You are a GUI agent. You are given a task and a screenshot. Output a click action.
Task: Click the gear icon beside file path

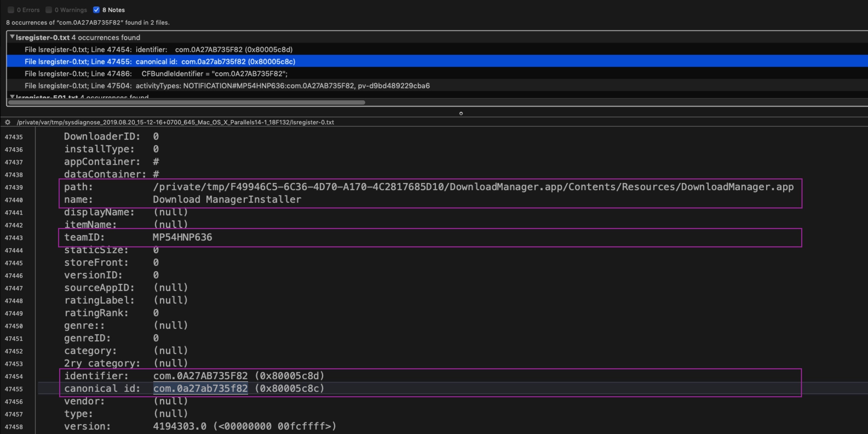pos(8,122)
